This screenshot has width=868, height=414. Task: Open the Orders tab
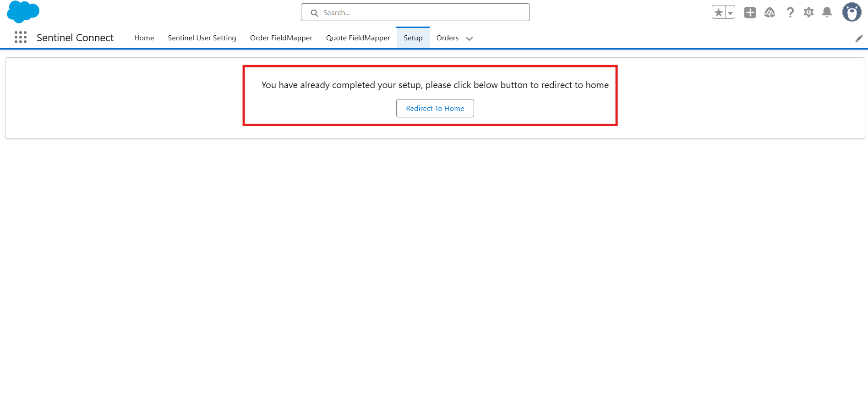click(447, 38)
